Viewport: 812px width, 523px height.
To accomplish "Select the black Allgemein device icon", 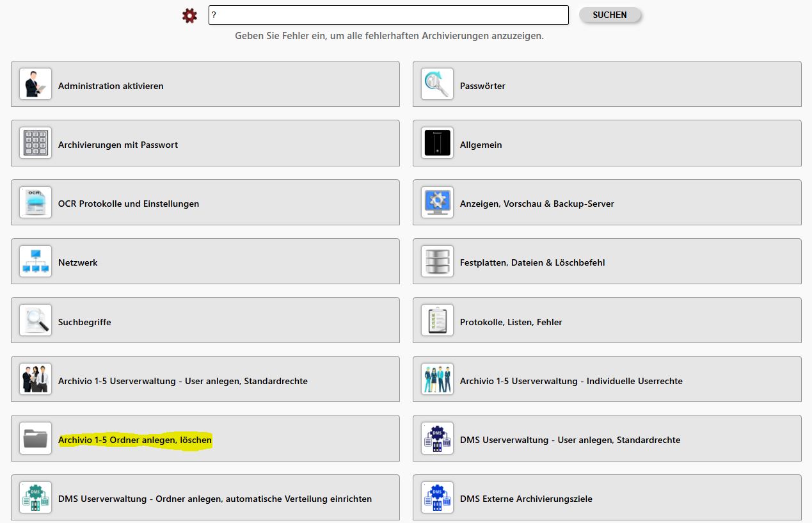I will click(x=437, y=143).
